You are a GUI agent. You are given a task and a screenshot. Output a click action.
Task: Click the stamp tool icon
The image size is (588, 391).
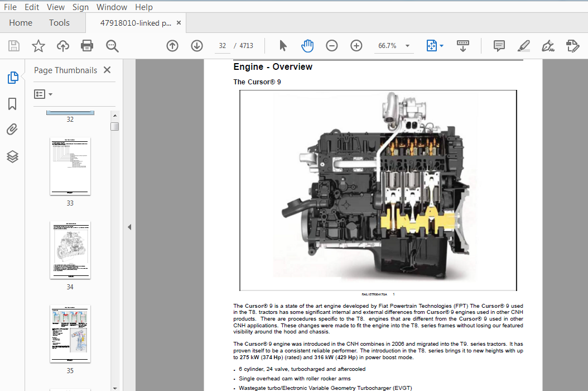572,46
